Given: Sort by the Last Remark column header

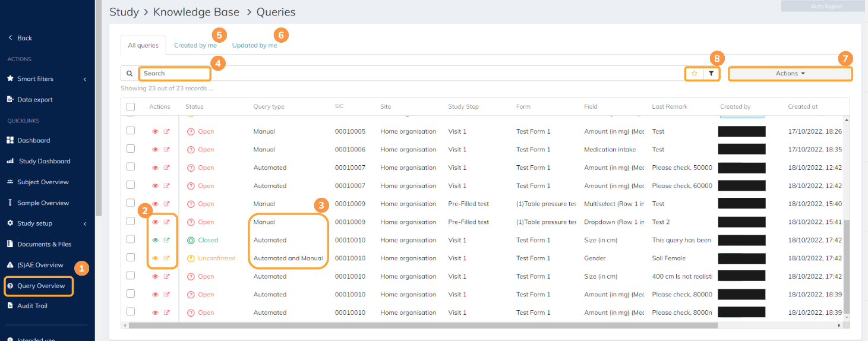Looking at the screenshot, I should point(670,107).
